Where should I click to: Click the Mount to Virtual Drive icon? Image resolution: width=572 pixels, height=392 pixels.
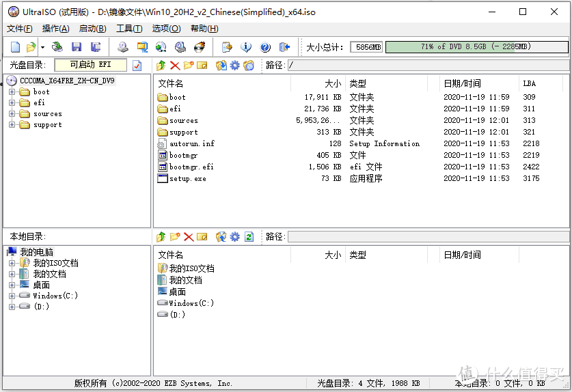180,47
